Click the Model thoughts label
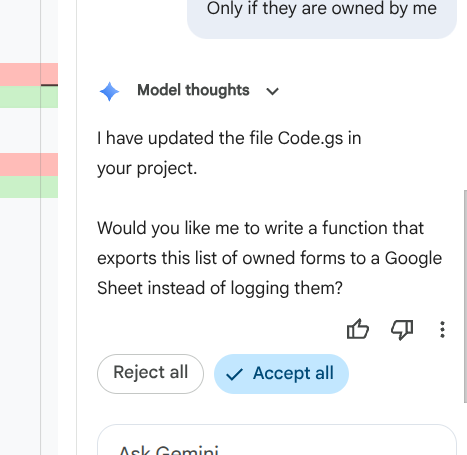 click(193, 90)
